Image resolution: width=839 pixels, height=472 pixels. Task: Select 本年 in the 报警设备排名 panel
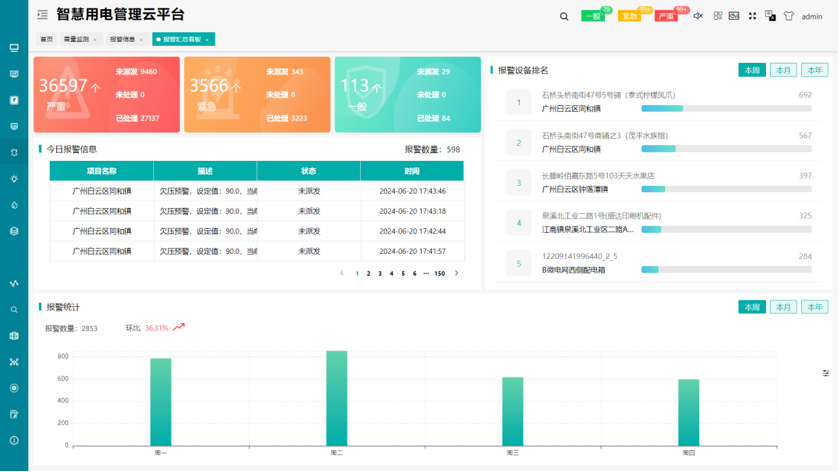pyautogui.click(x=815, y=70)
